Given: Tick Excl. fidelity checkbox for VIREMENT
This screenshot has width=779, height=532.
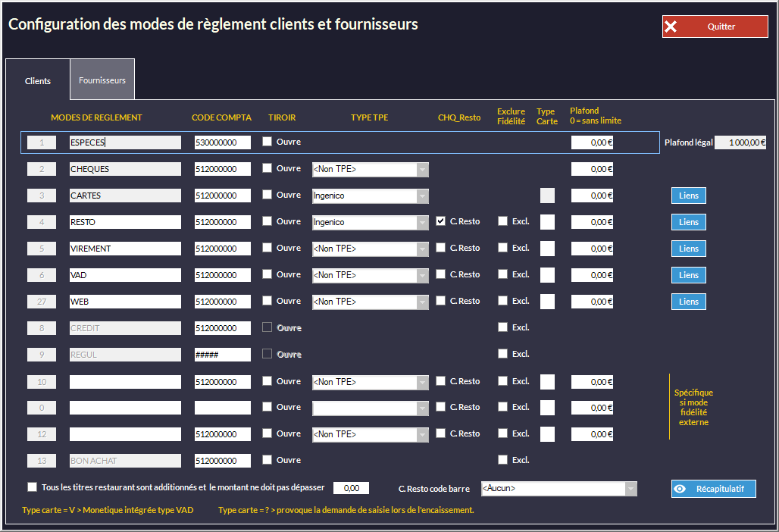Looking at the screenshot, I should pos(503,248).
